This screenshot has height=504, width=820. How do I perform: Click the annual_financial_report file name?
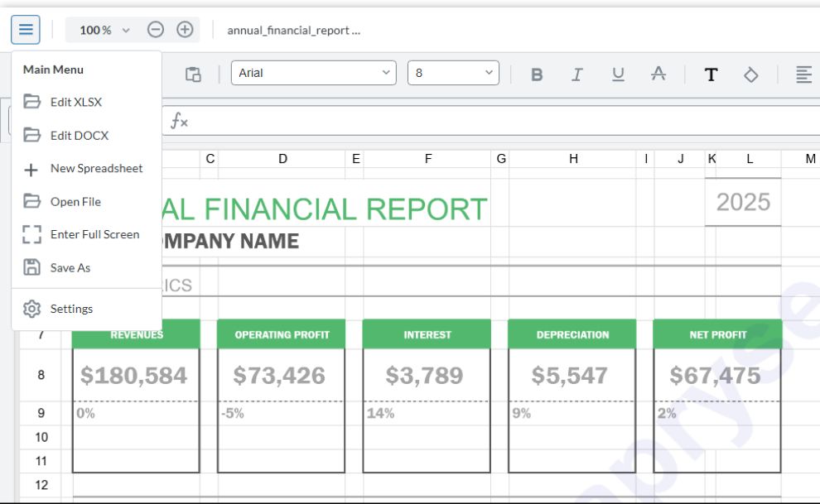coord(293,31)
